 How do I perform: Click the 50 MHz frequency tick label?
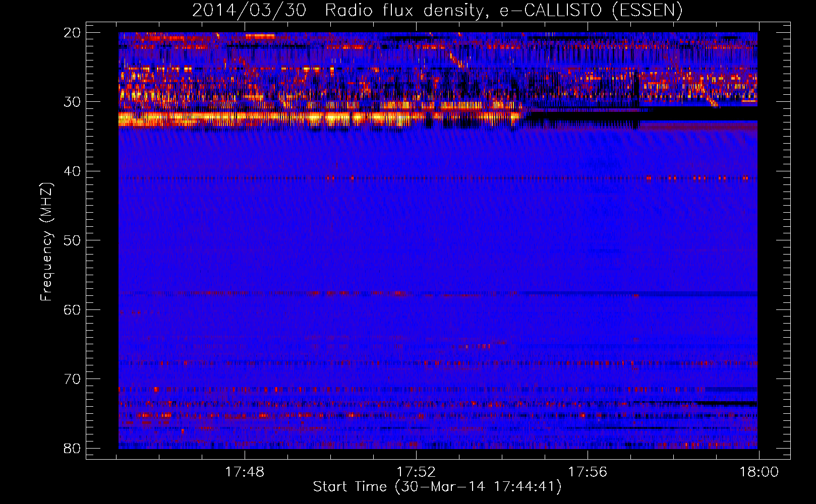pos(72,240)
